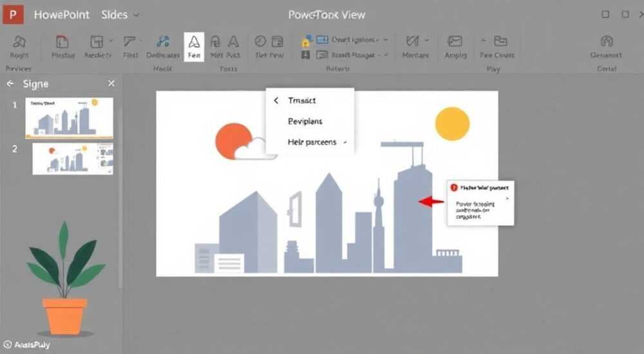
Task: Click the blue screen icon in top ribbon row
Action: (x=323, y=40)
